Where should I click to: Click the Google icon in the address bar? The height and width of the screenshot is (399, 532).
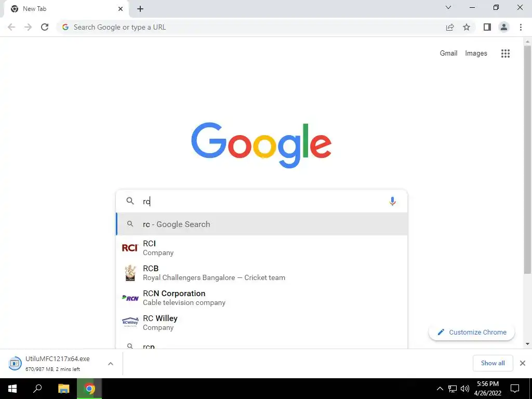tap(65, 27)
